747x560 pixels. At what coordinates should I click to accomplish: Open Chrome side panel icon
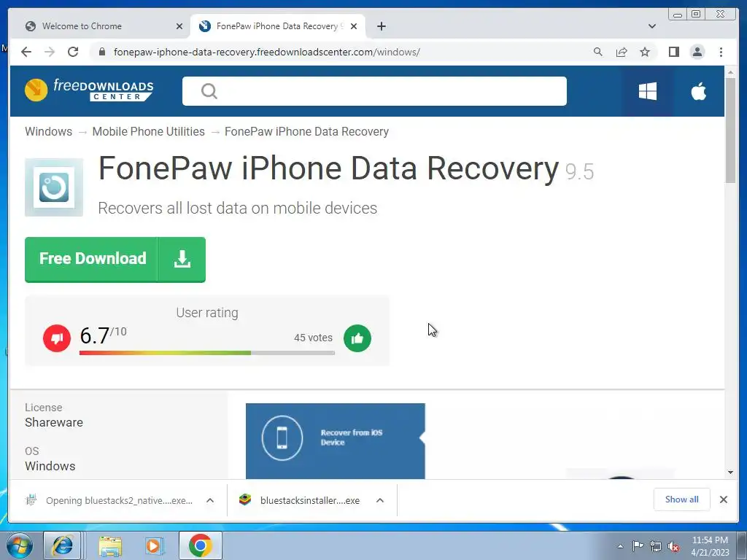click(x=673, y=52)
